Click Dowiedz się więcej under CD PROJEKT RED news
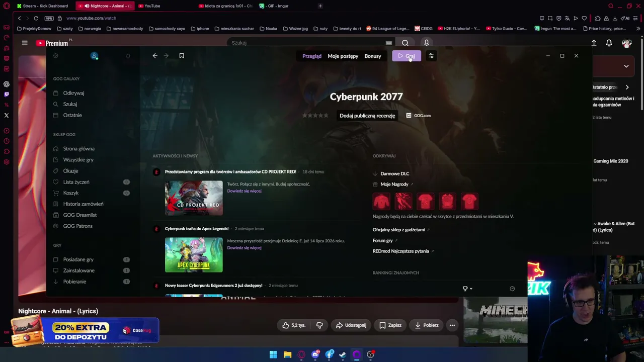Image resolution: width=644 pixels, height=362 pixels. (244, 191)
